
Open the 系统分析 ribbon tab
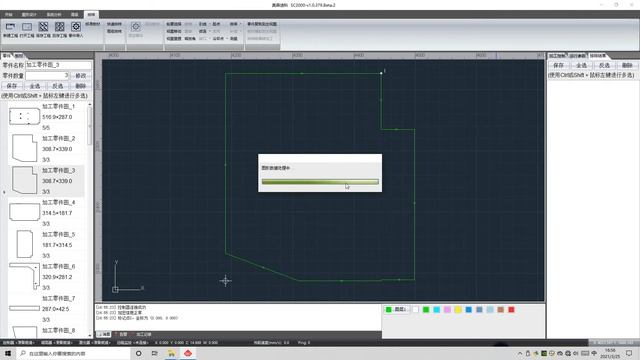click(53, 14)
